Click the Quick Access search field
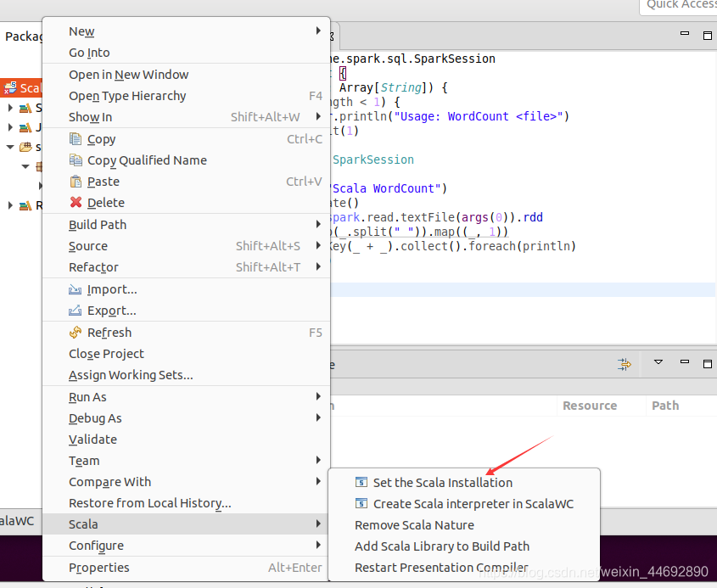Screen dimensions: 717x588 pyautogui.click(x=679, y=5)
